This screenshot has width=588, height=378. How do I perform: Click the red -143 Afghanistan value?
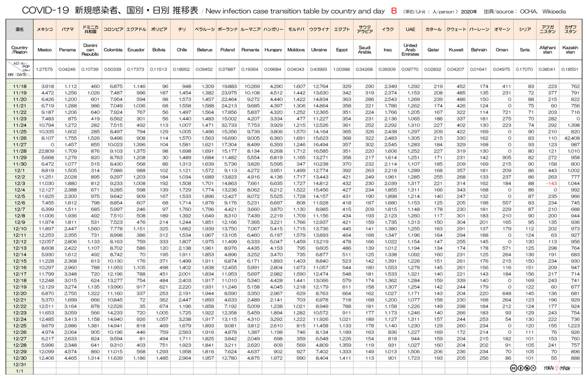click(x=553, y=182)
